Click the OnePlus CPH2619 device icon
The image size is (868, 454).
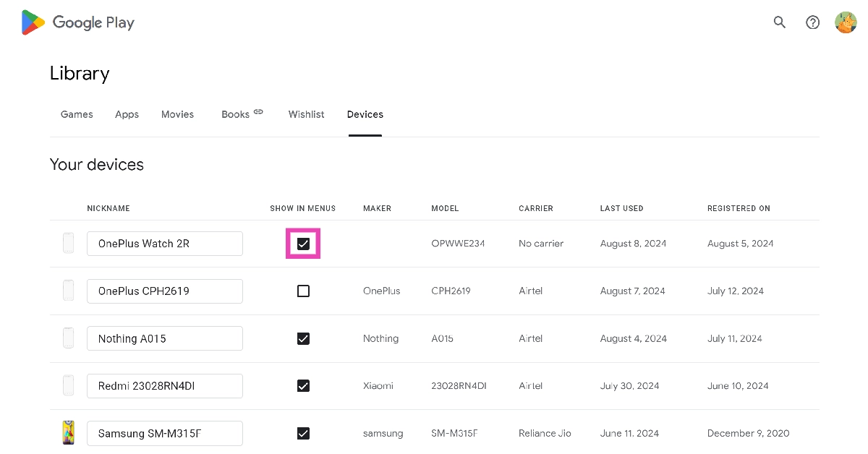[68, 291]
